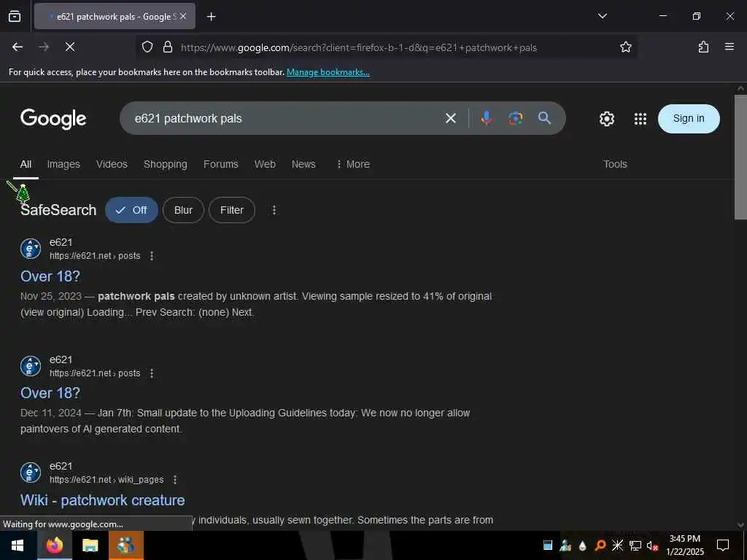747x560 pixels.
Task: Click the page vertical scrollbar thumb
Action: (x=740, y=157)
